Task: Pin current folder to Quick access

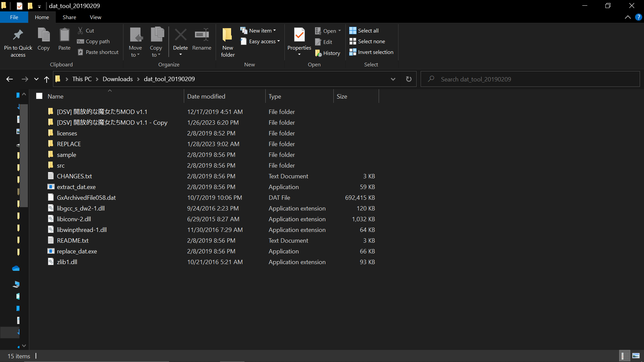Action: [18, 42]
